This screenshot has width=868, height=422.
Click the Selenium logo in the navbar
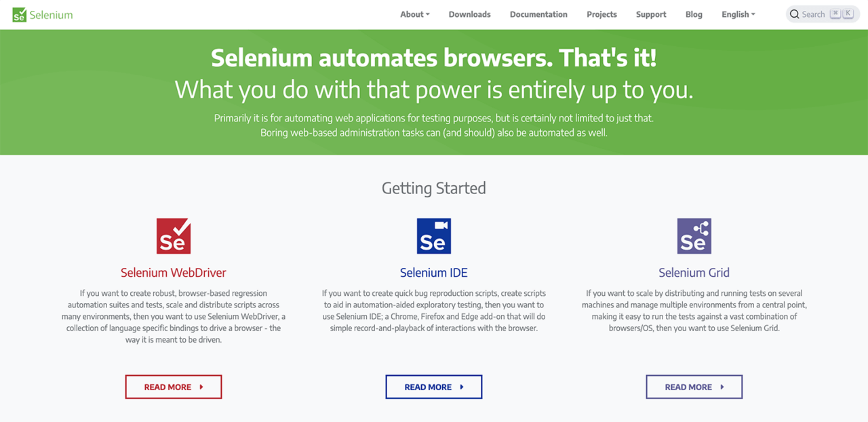(42, 14)
